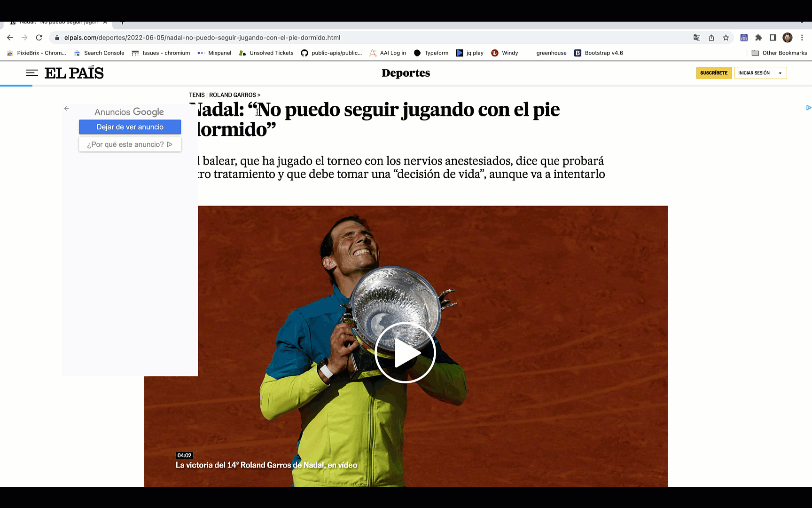Click Dejar de ver anuncio button
Viewport: 812px width, 508px height.
click(130, 127)
